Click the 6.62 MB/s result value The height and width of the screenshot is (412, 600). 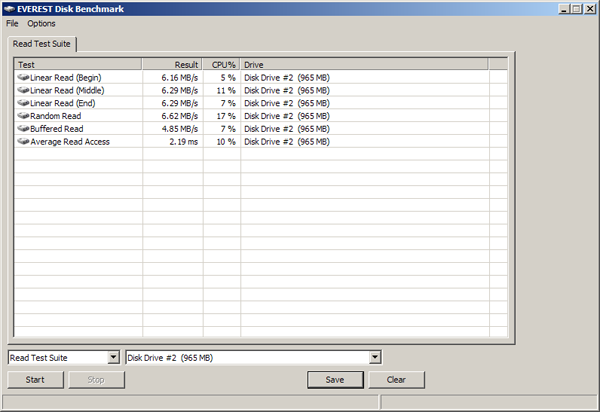click(179, 116)
